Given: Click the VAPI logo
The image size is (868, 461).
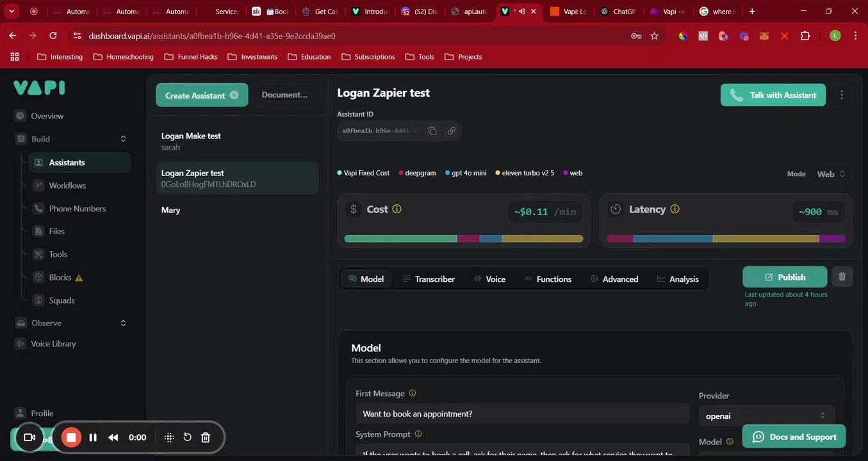Looking at the screenshot, I should pos(39,88).
